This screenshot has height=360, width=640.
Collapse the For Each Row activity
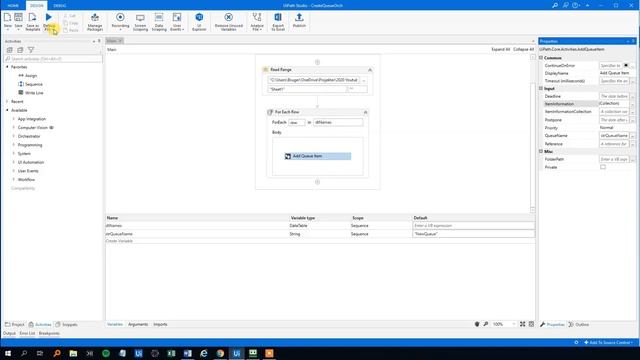[x=365, y=112]
